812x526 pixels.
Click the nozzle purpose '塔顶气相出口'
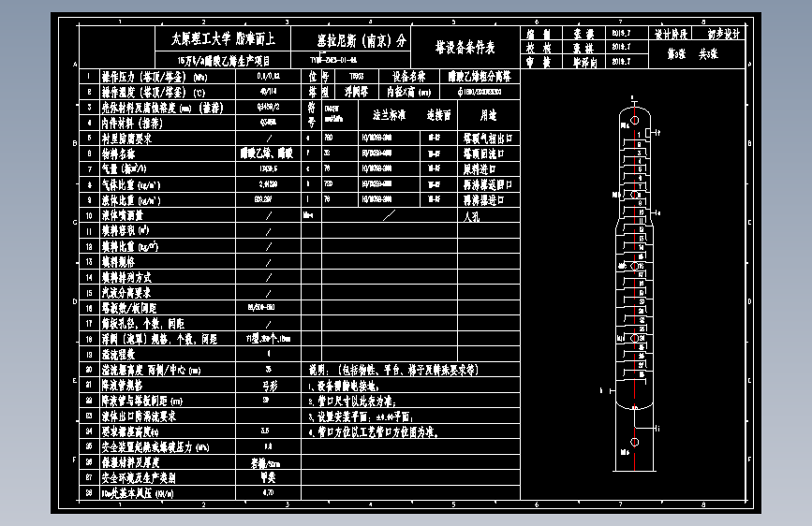click(488, 139)
